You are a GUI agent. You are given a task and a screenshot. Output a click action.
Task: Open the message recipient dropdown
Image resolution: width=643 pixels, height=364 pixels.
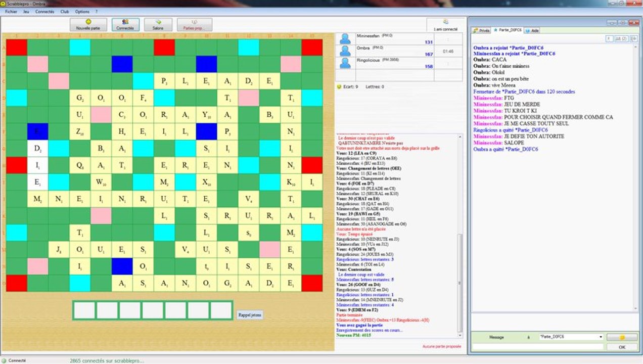tap(571, 337)
